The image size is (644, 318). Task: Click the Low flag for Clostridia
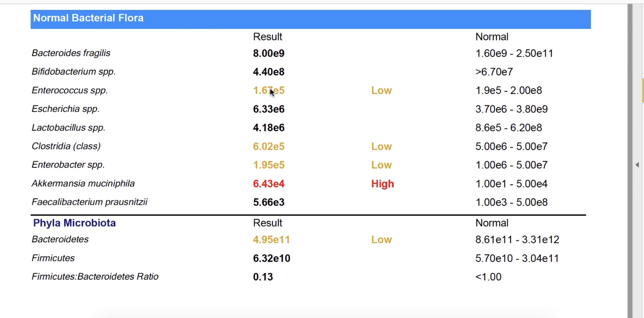381,146
